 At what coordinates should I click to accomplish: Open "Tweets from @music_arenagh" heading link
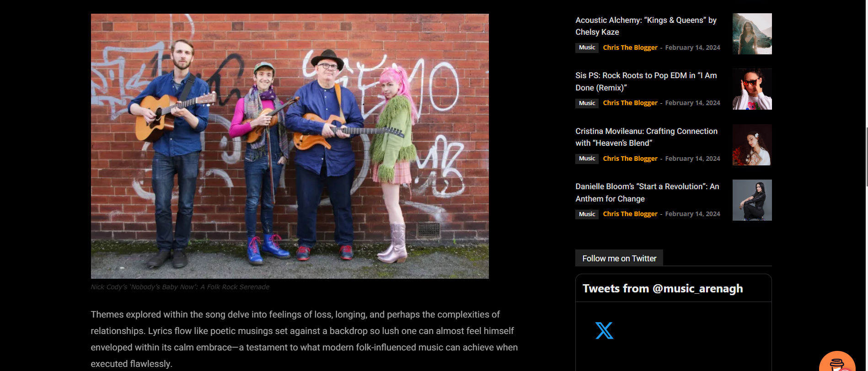coord(663,289)
